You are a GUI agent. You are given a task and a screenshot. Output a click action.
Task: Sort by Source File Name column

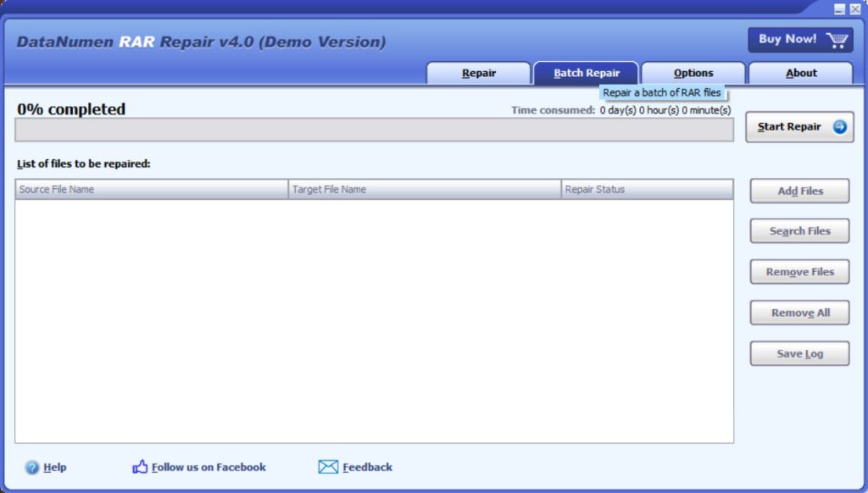(152, 189)
